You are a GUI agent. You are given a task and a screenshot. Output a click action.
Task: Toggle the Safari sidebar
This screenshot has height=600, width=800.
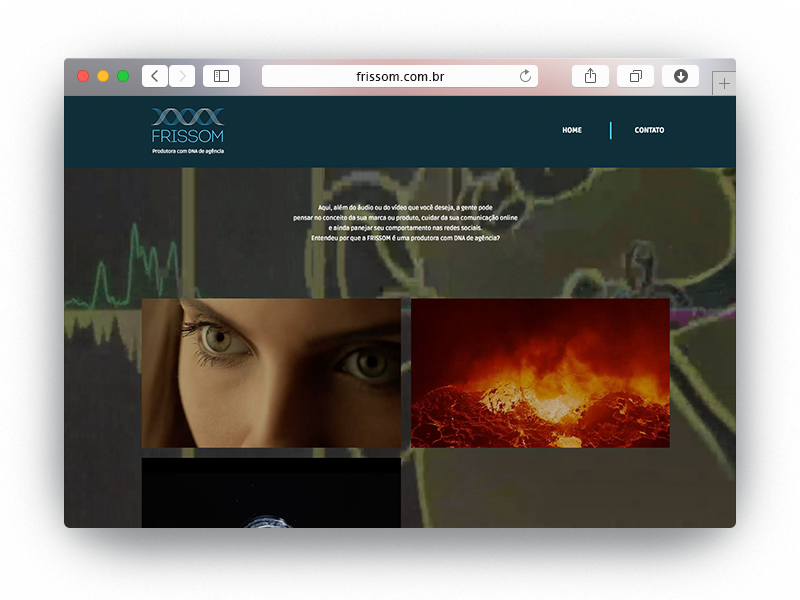pos(221,76)
